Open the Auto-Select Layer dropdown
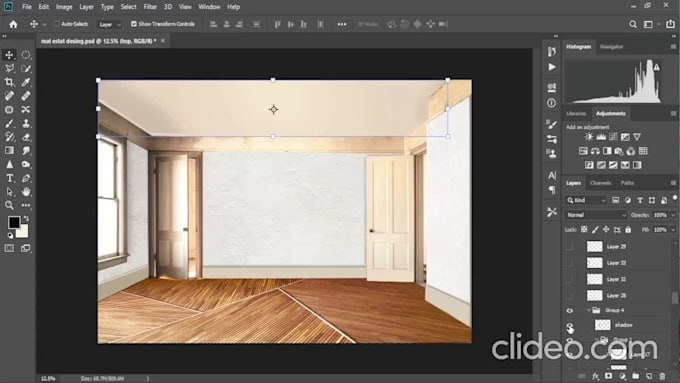 [109, 24]
